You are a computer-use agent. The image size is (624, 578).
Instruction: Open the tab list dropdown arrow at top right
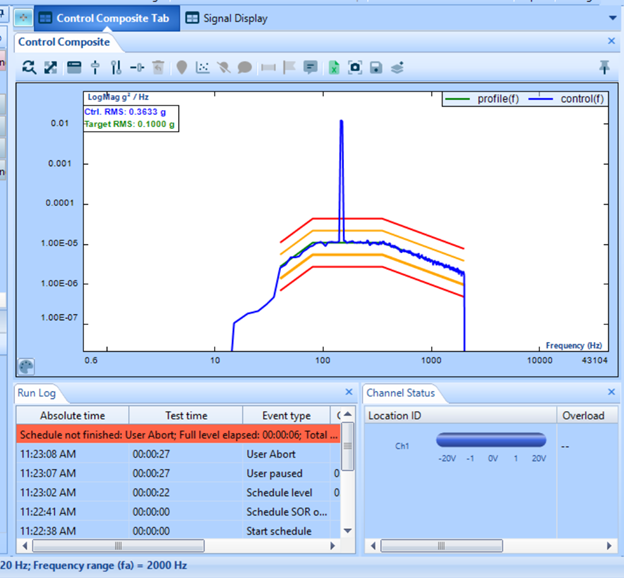pos(613,18)
